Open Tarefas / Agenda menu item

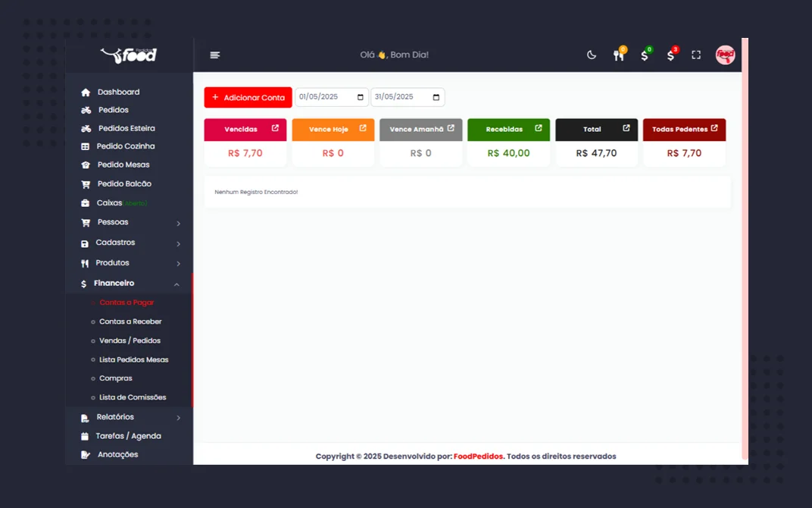(129, 437)
